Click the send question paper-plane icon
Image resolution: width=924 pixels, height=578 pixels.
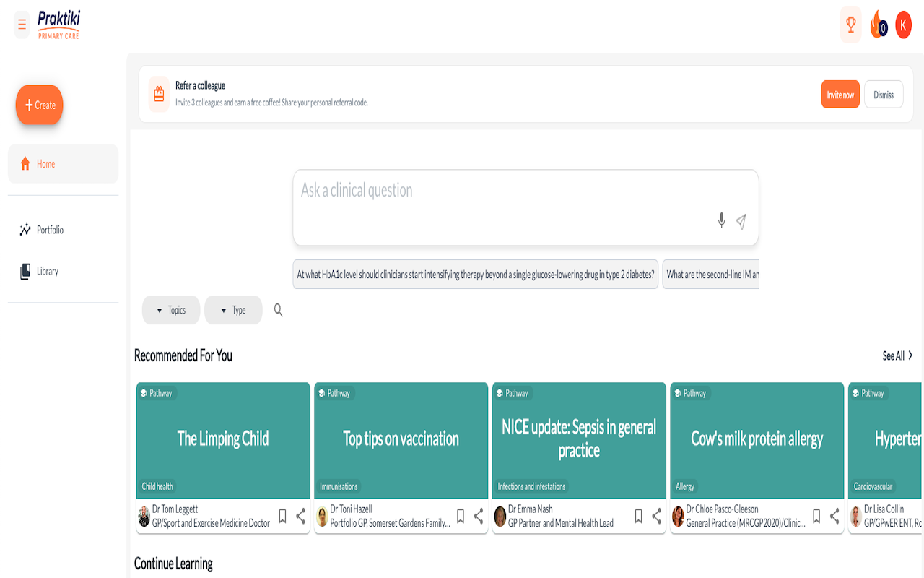[741, 222]
